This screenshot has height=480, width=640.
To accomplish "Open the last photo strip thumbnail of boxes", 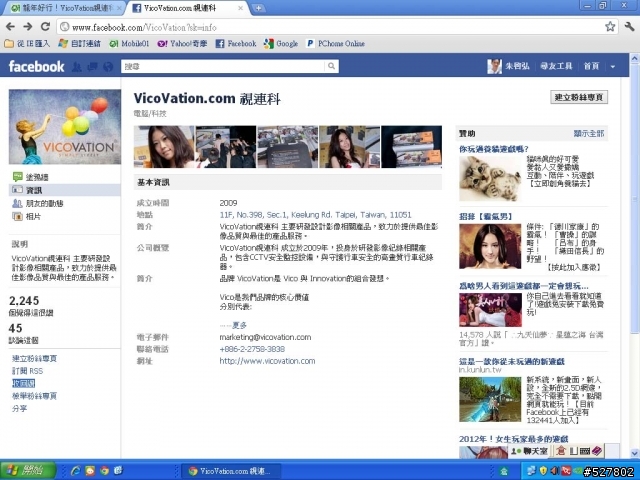I will pos(411,147).
